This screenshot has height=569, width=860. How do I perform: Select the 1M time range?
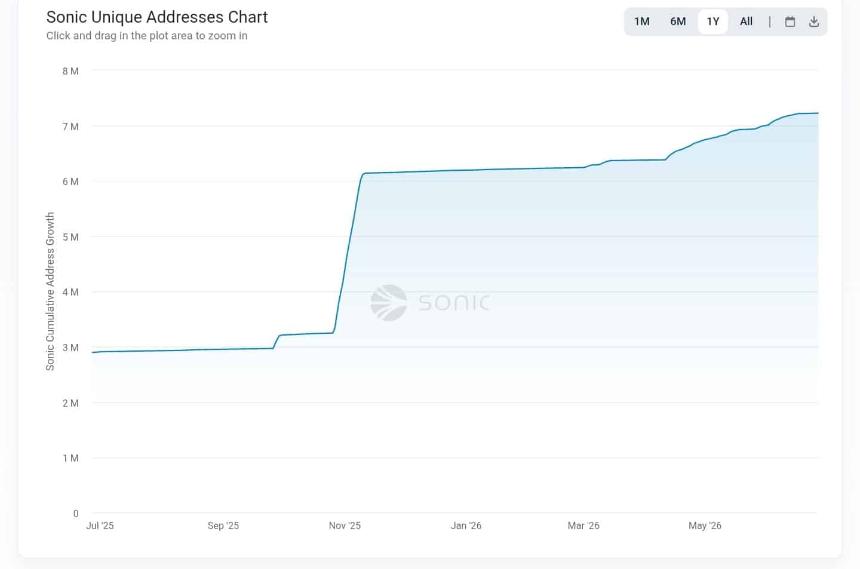tap(642, 21)
